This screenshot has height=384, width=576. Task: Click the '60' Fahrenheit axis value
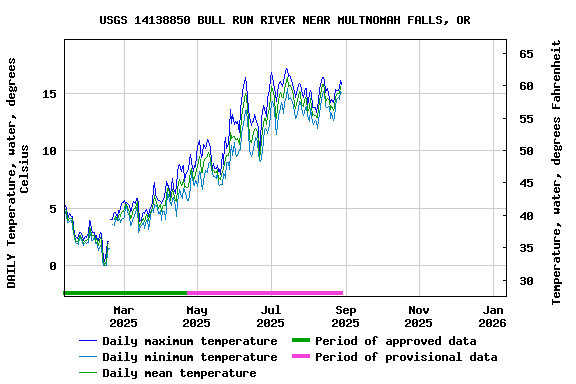point(526,86)
